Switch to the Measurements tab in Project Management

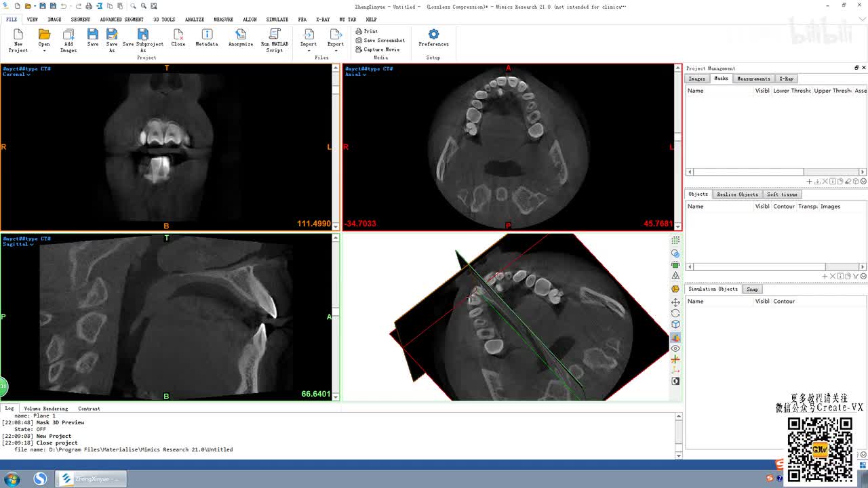(x=753, y=79)
